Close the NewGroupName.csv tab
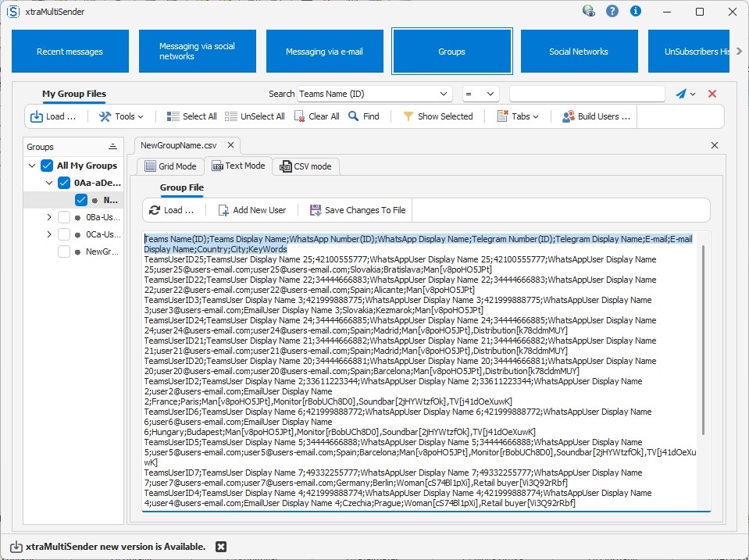Viewport: 749px width, 560px height. point(230,145)
